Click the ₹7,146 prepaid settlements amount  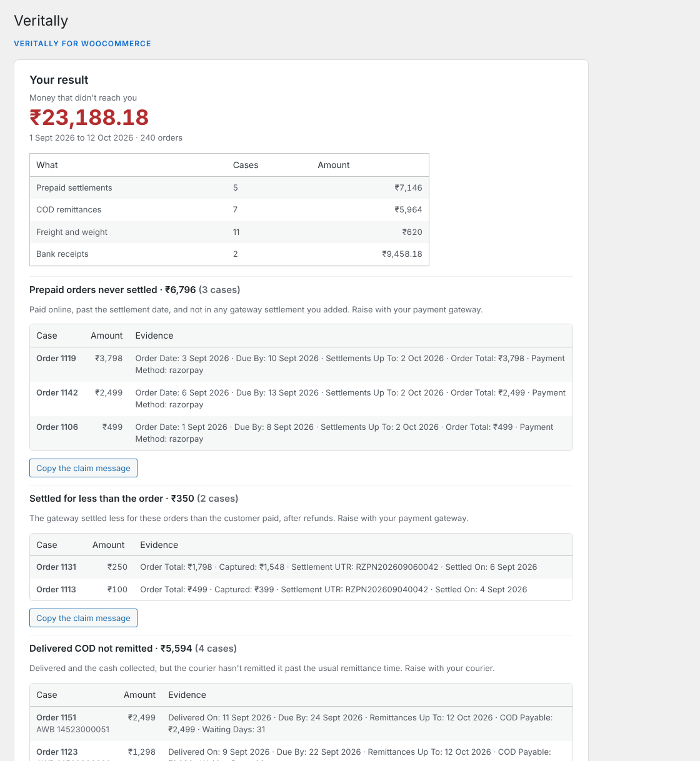tap(409, 188)
